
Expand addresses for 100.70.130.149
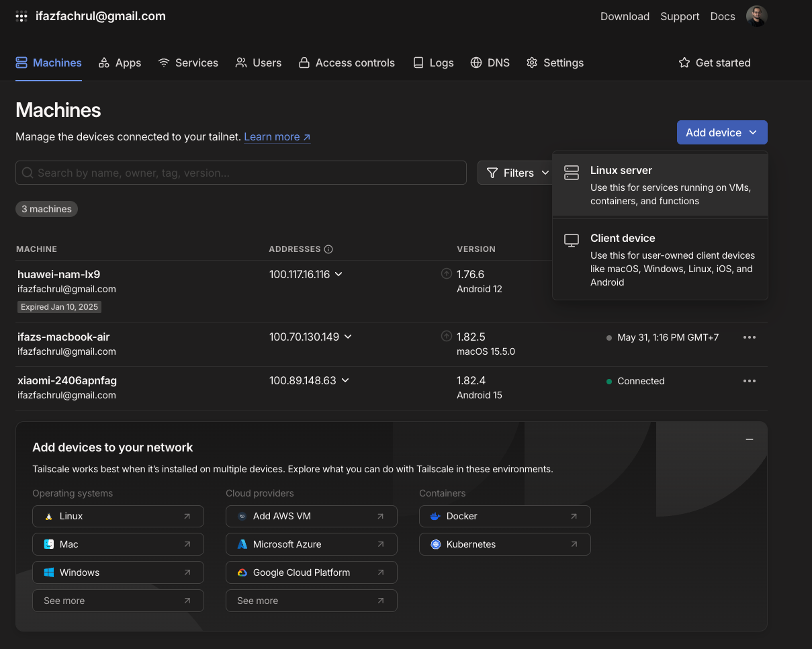348,337
